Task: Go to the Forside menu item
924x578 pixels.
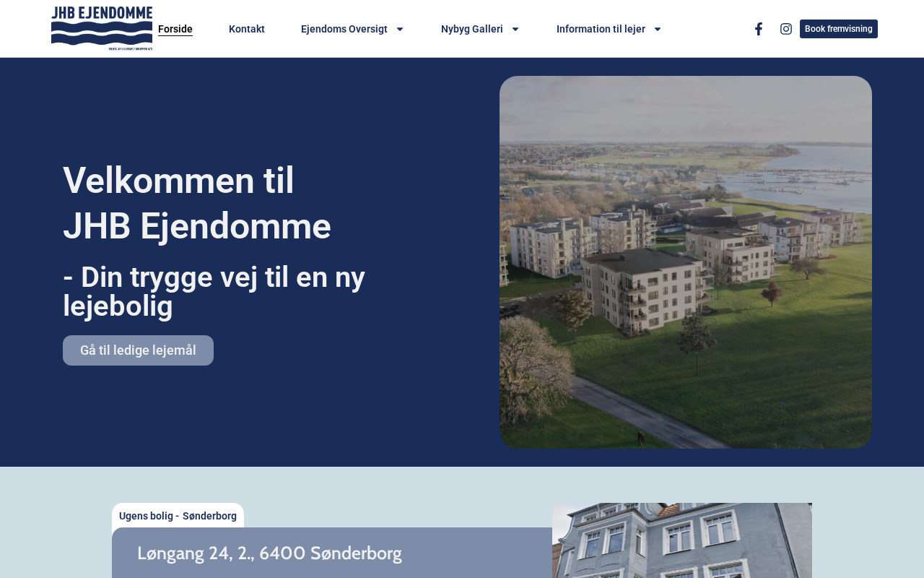Action: pos(175,29)
